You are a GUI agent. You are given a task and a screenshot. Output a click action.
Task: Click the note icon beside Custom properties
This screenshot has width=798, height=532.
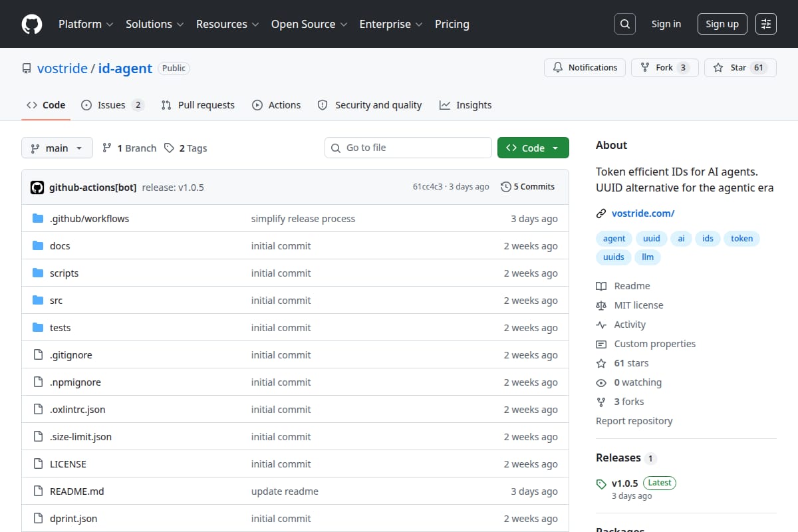click(601, 344)
